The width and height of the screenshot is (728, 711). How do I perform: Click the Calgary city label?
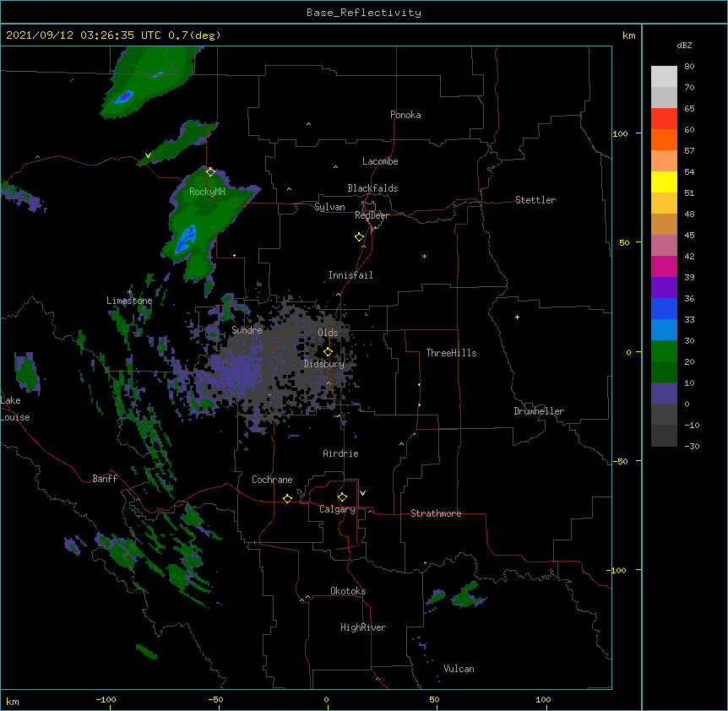[x=337, y=509]
